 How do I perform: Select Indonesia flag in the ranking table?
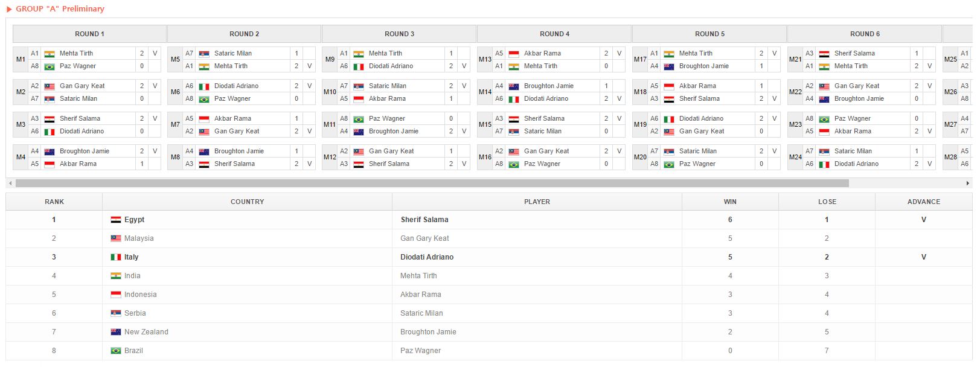(x=116, y=295)
